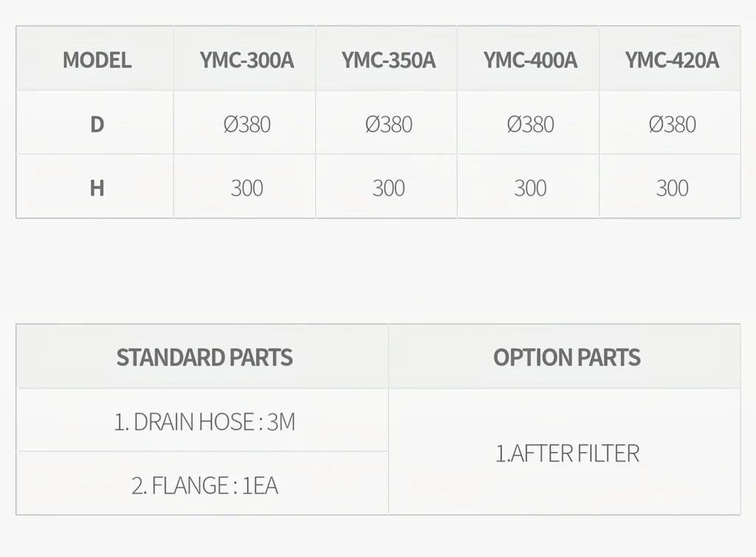Click the Ø380 value under YMC-420A
The height and width of the screenshot is (557, 756).
pyautogui.click(x=672, y=124)
